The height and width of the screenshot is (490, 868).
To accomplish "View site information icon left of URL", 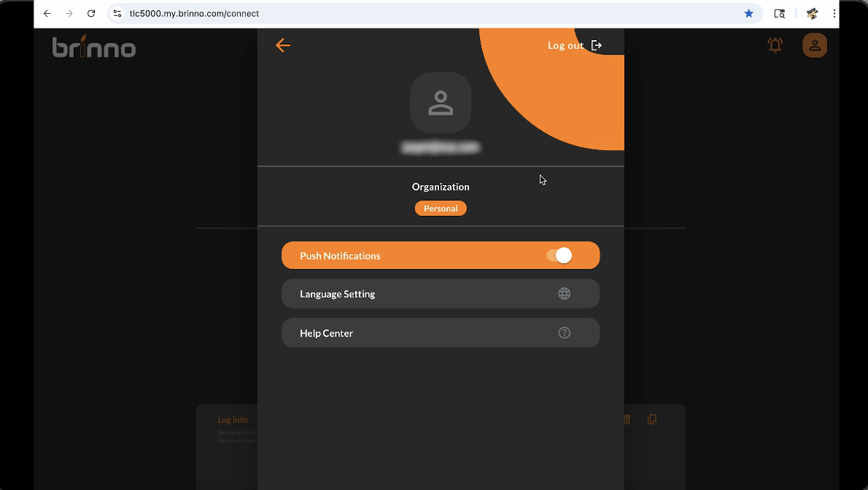I will click(x=117, y=13).
